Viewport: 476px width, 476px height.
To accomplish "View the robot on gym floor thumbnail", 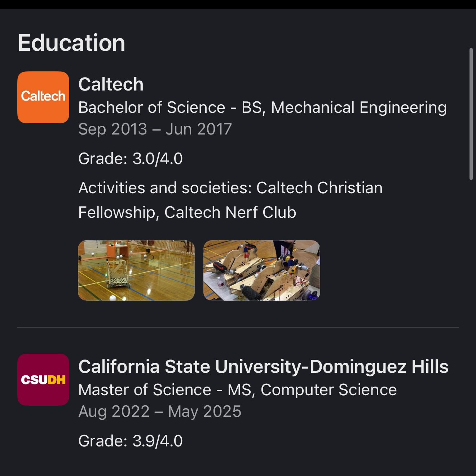I will (136, 270).
